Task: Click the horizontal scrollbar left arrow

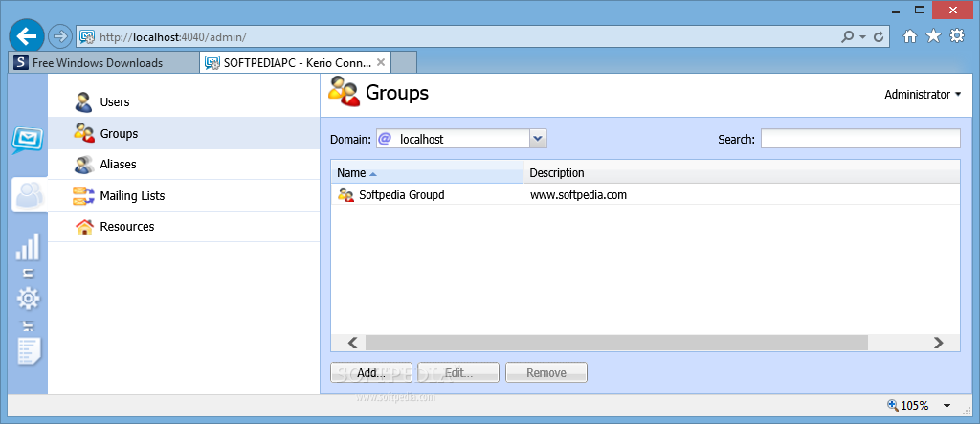Action: [x=352, y=342]
